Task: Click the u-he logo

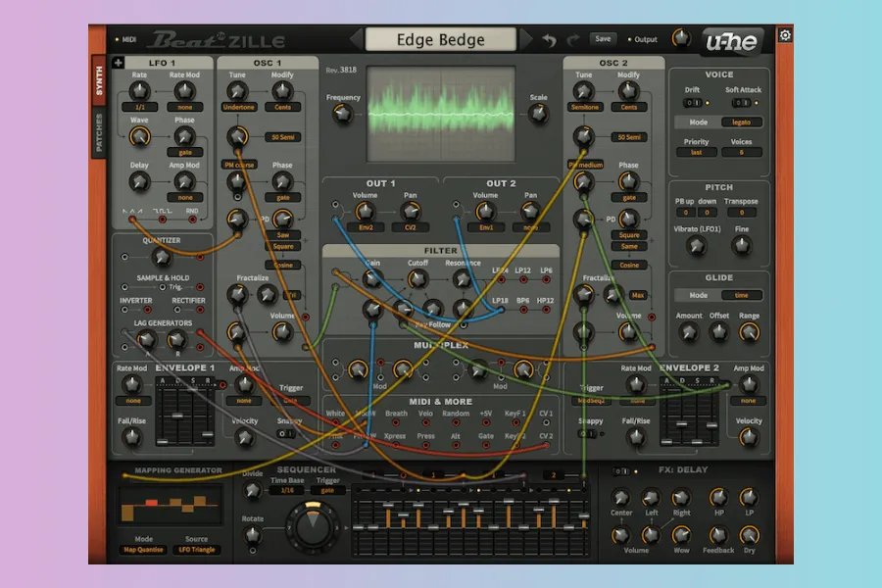Action: pyautogui.click(x=732, y=41)
